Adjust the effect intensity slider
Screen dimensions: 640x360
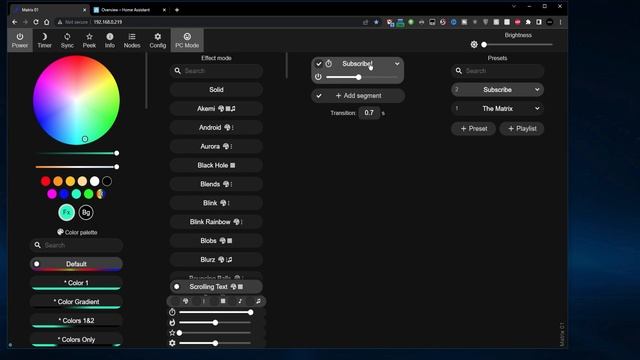tap(215, 322)
